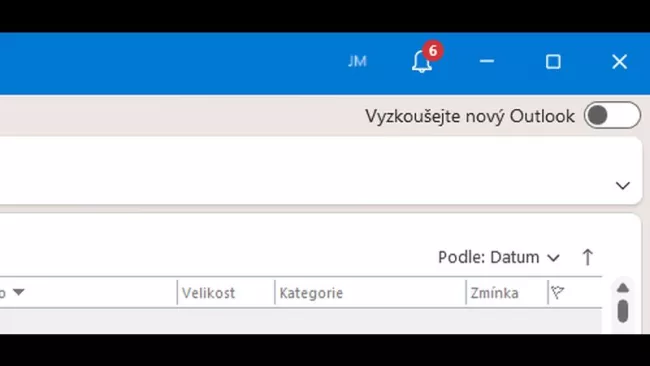Maximize the Outlook window
Viewport: 650px width, 366px height.
[x=553, y=62]
